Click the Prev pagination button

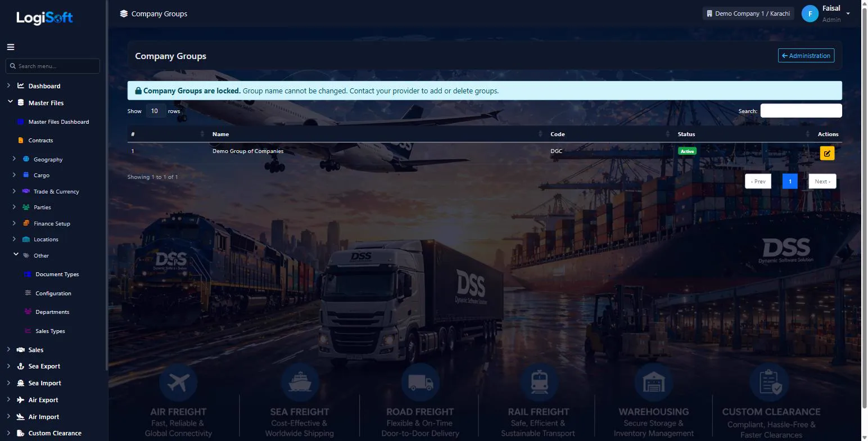(x=758, y=181)
